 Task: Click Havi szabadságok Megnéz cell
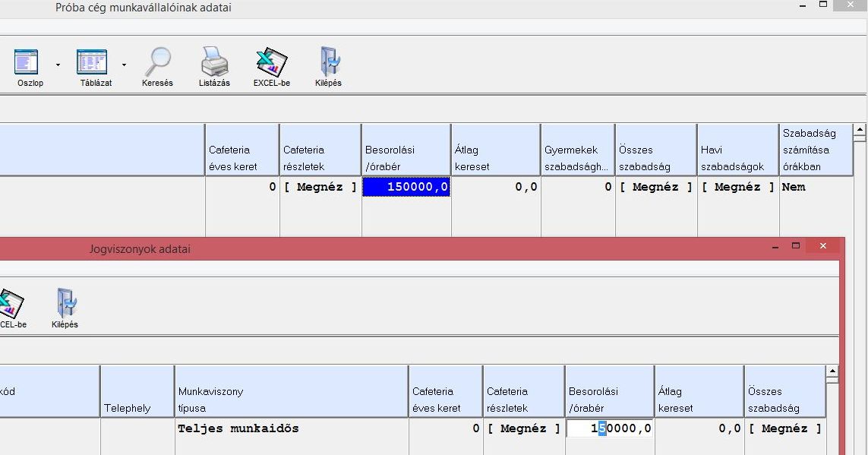point(738,187)
